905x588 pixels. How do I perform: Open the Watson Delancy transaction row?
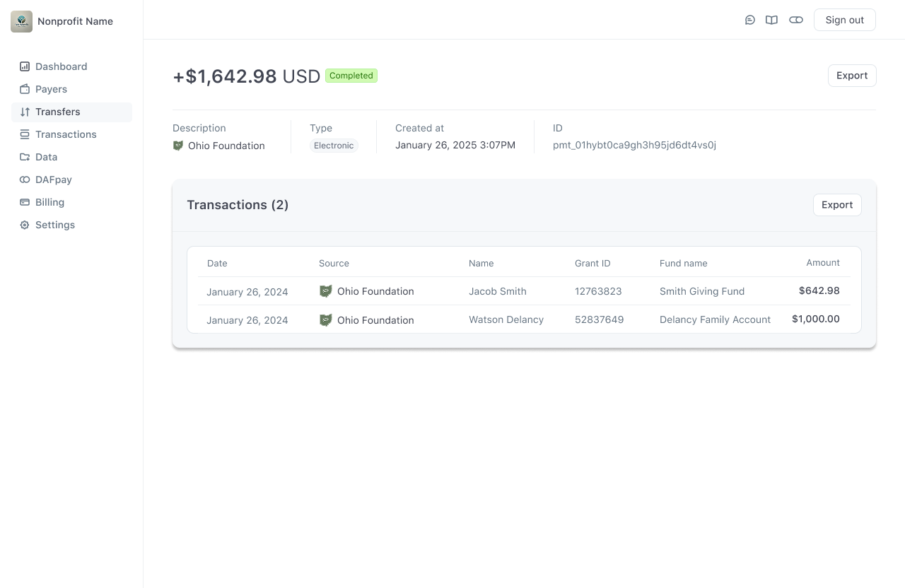[506, 319]
